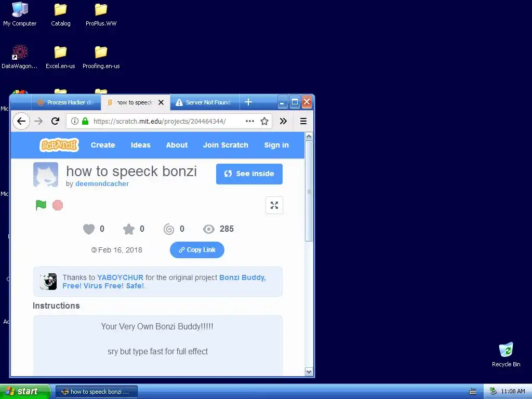Click the browser forward arrow
The height and width of the screenshot is (399, 532).
coord(38,121)
